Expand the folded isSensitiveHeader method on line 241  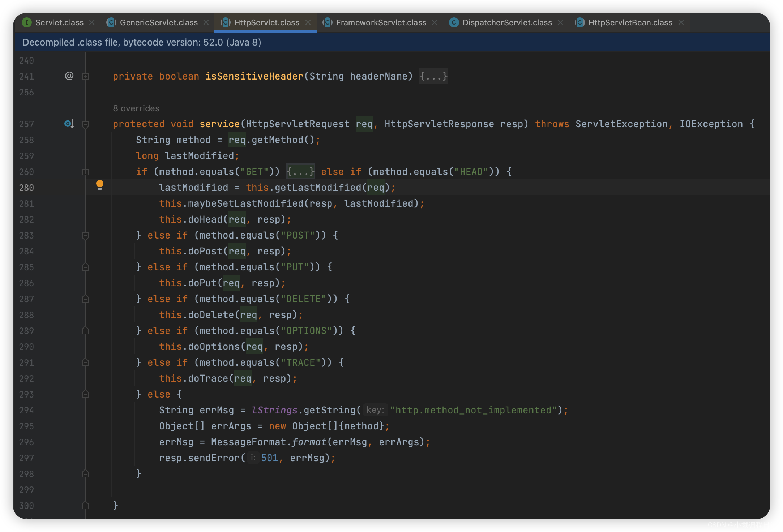85,77
